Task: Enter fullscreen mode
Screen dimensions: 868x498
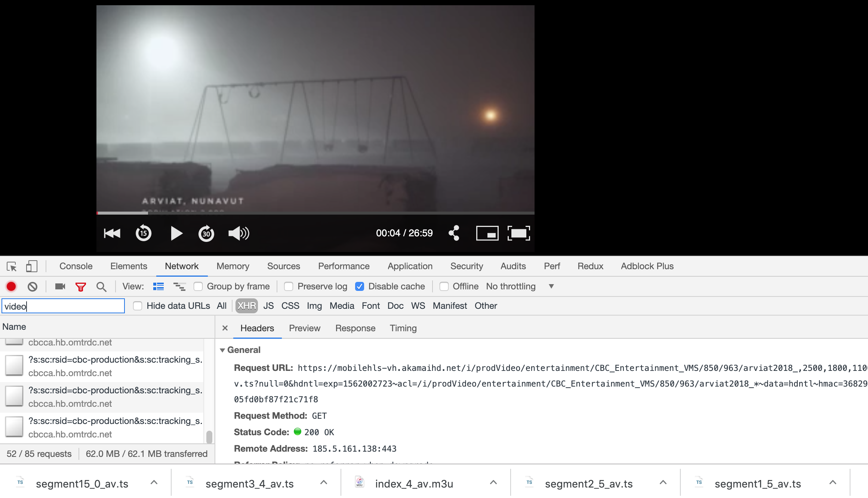Action: [x=519, y=233]
